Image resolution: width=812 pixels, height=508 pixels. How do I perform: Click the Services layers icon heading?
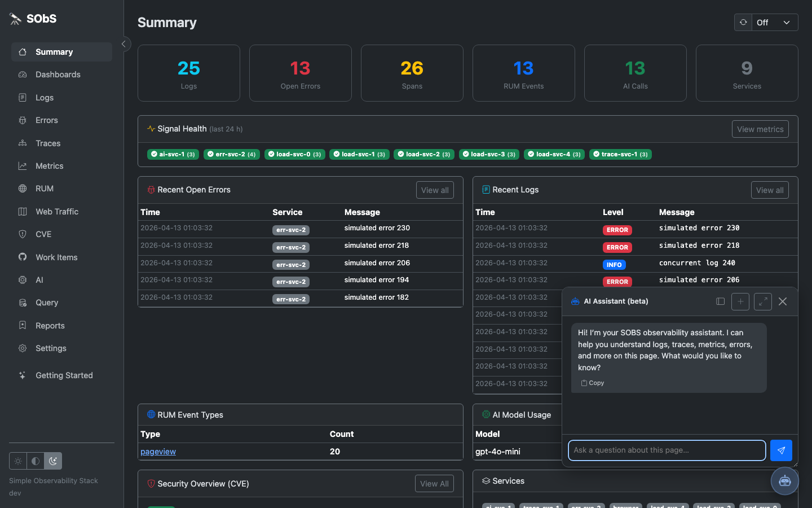tap(486, 481)
